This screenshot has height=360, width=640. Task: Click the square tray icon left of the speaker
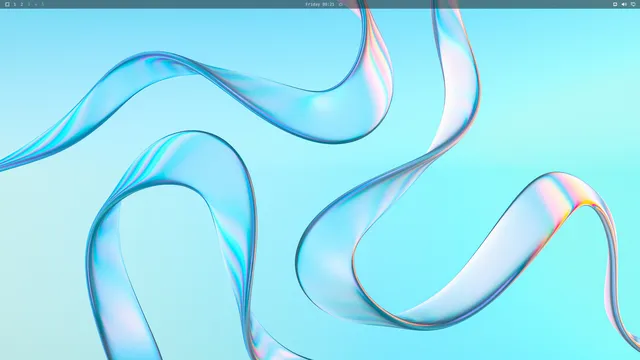point(615,4)
